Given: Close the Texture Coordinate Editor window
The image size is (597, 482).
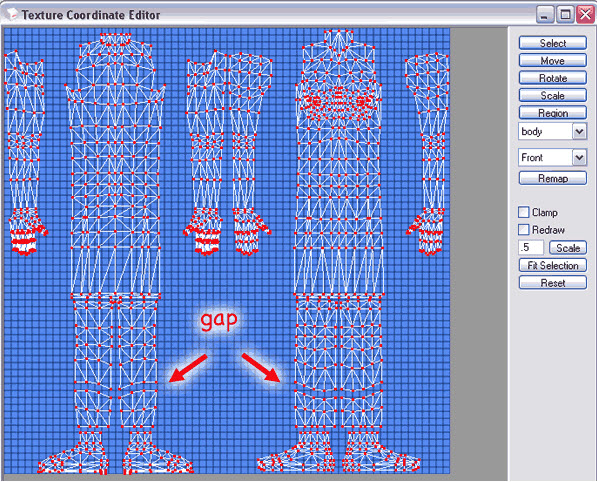Looking at the screenshot, I should (585, 15).
